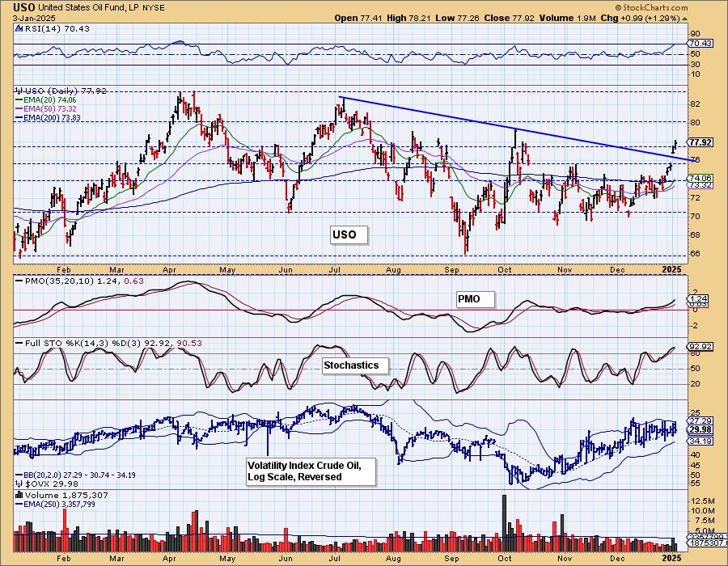The height and width of the screenshot is (566, 728).
Task: Click the 1.24 PMO value tag on the axis
Action: click(699, 299)
